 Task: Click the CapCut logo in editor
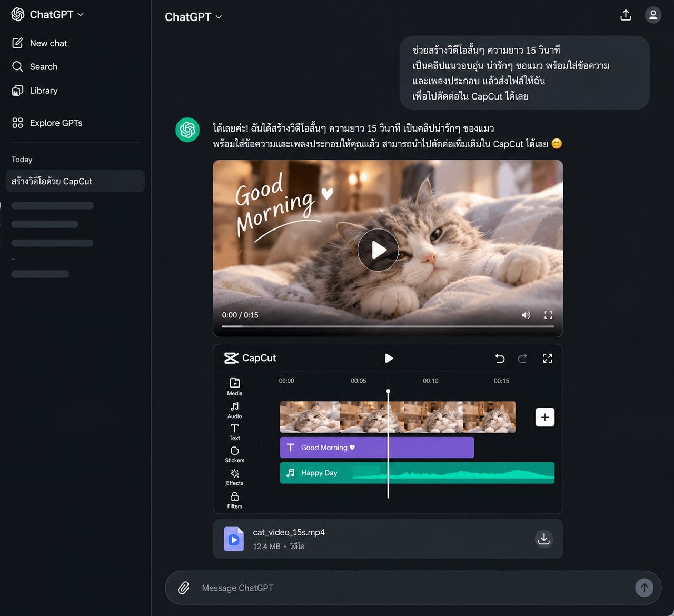click(x=250, y=358)
